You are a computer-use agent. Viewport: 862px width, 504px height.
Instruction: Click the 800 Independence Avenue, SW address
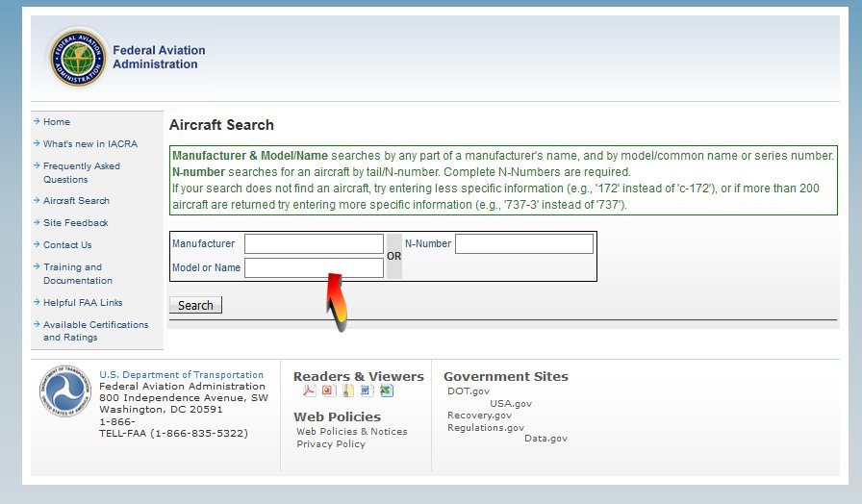(184, 398)
